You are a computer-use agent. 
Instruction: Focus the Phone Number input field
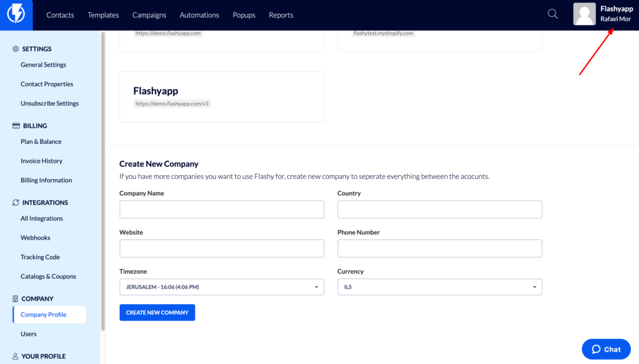coord(440,248)
